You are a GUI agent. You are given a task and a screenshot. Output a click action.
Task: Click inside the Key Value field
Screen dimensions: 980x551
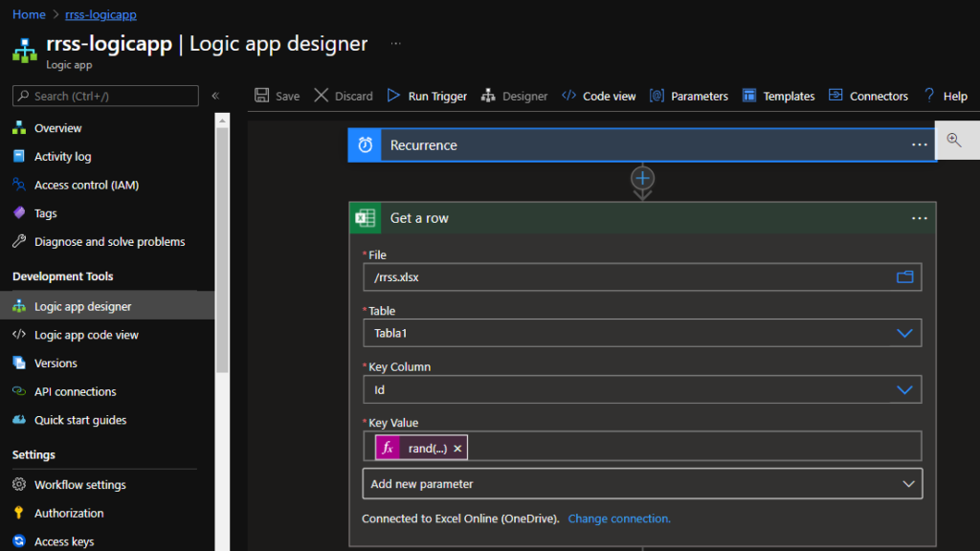point(642,446)
